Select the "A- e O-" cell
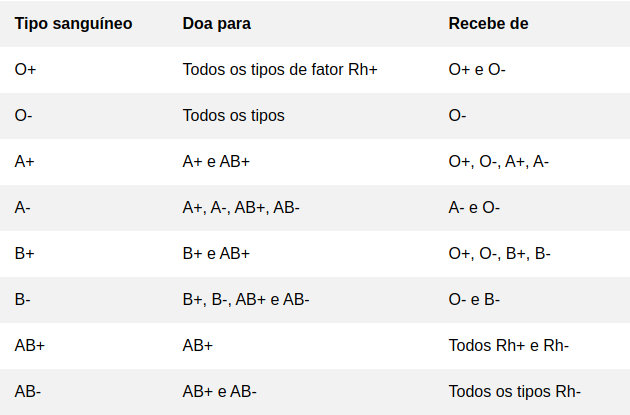 [474, 207]
